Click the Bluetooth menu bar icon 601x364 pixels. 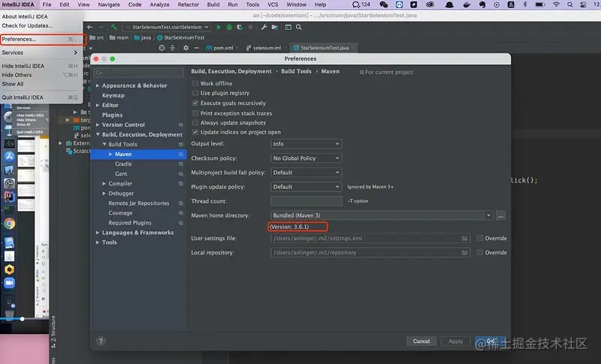click(x=525, y=5)
